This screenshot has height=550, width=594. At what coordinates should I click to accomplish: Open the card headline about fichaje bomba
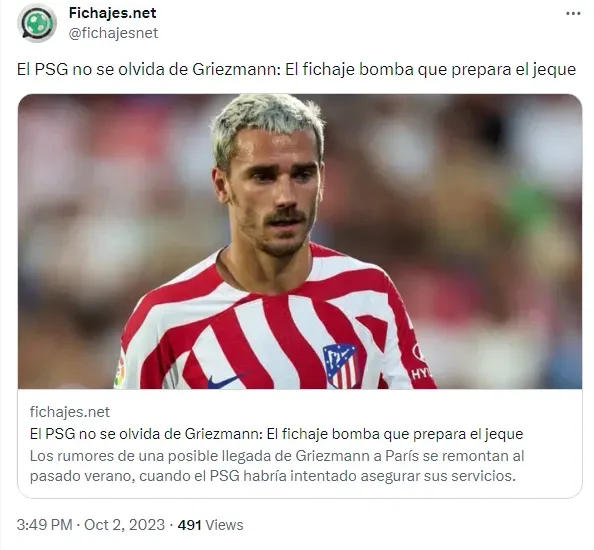[x=276, y=434]
